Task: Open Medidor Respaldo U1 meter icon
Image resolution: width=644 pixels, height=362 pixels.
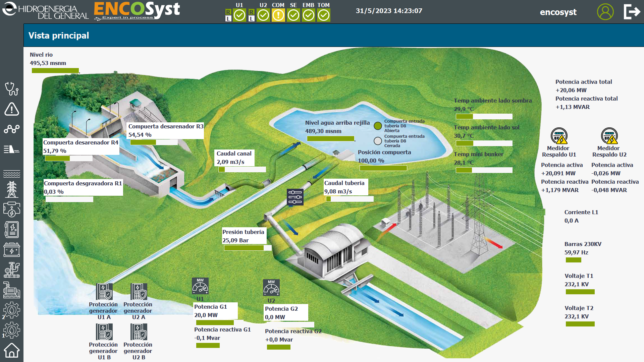Action: click(x=559, y=136)
